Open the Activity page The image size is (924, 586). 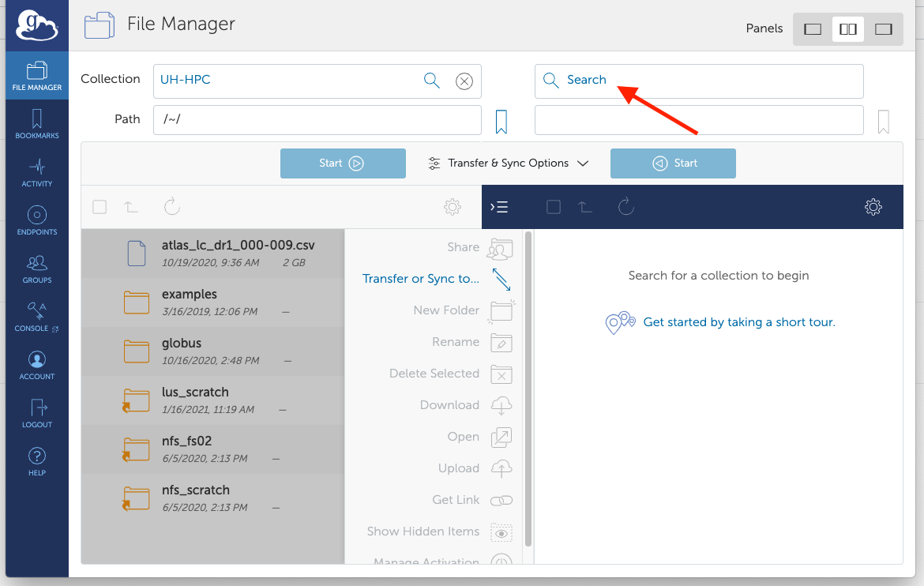pos(37,172)
